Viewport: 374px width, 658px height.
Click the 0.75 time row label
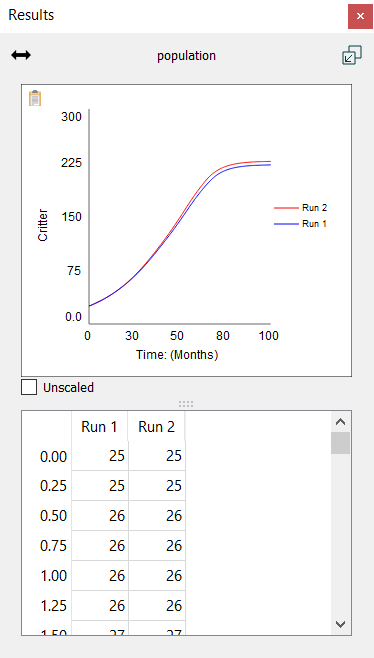tap(53, 546)
